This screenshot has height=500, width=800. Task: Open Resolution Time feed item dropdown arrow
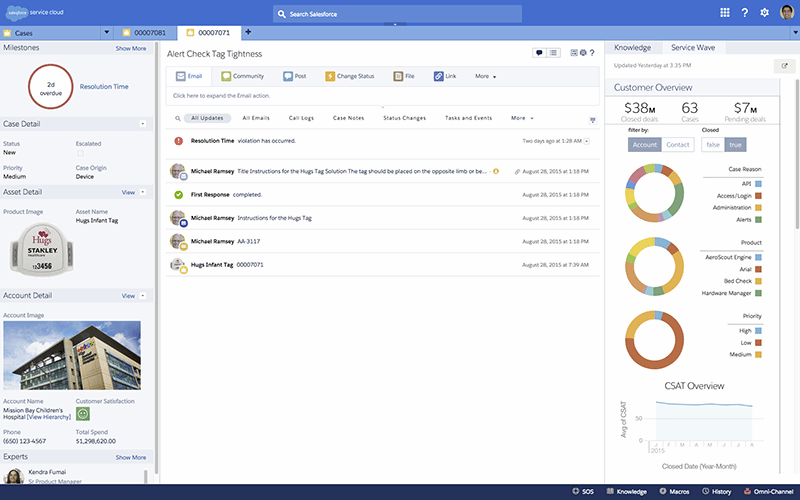point(587,141)
